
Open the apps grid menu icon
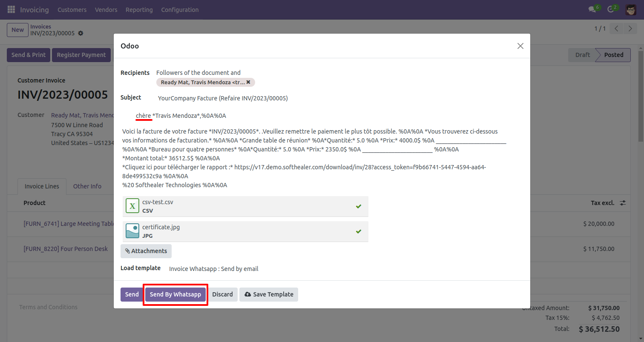click(11, 9)
